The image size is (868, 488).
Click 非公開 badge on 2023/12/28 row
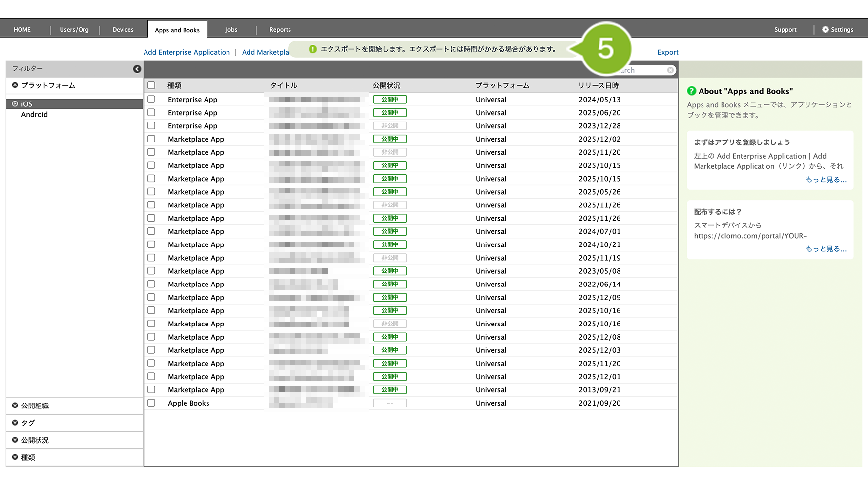tap(390, 126)
